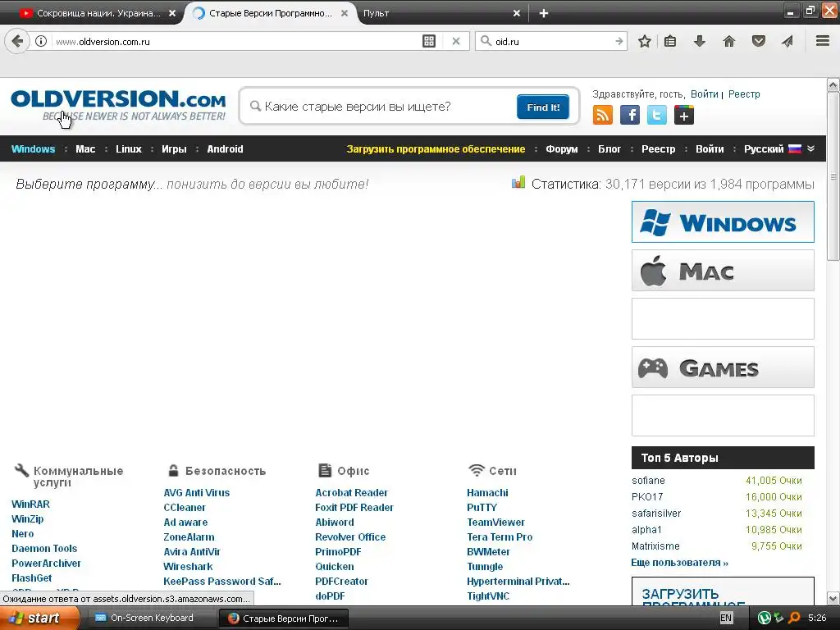Open the PuTTY link
Screen dimensions: 840x630
[482, 507]
